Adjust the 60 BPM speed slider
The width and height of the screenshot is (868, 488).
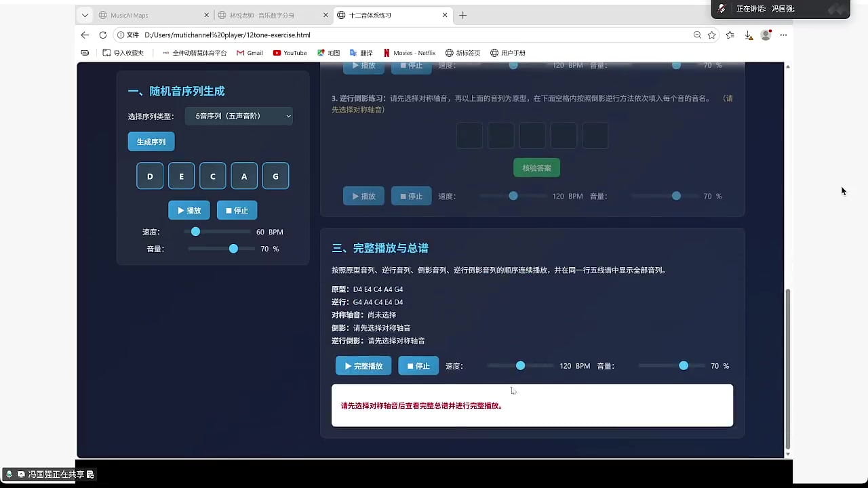pos(217,232)
